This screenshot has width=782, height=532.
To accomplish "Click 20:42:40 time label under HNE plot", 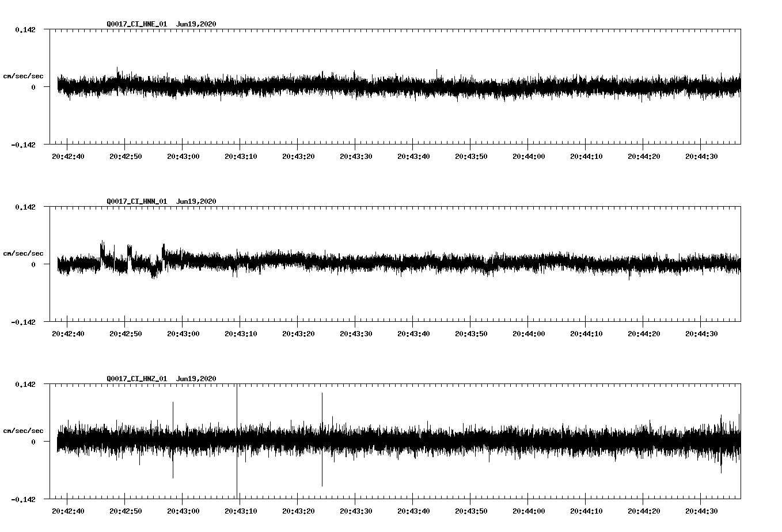I will [68, 157].
